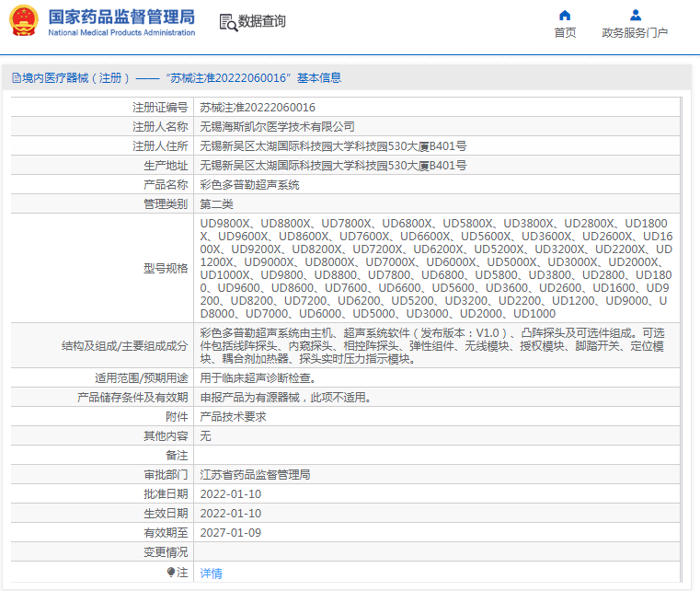Click the 首页 text link
Screen dimensions: 700x591
pyautogui.click(x=565, y=32)
